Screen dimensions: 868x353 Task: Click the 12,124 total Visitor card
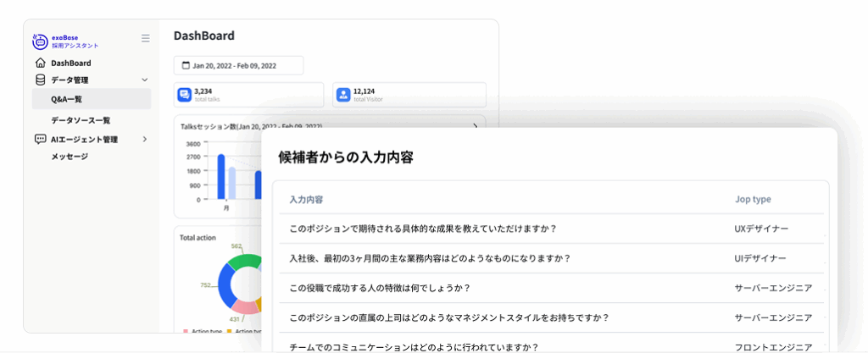(x=409, y=95)
